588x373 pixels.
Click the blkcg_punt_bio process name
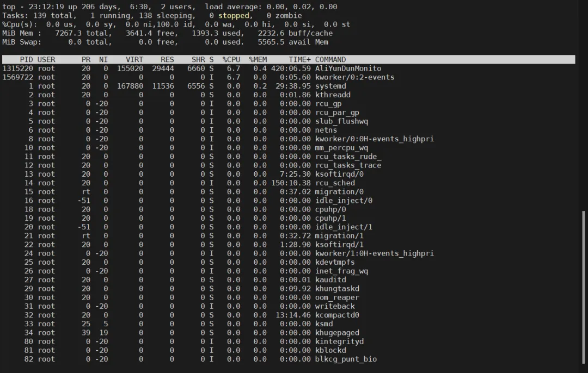pyautogui.click(x=346, y=359)
